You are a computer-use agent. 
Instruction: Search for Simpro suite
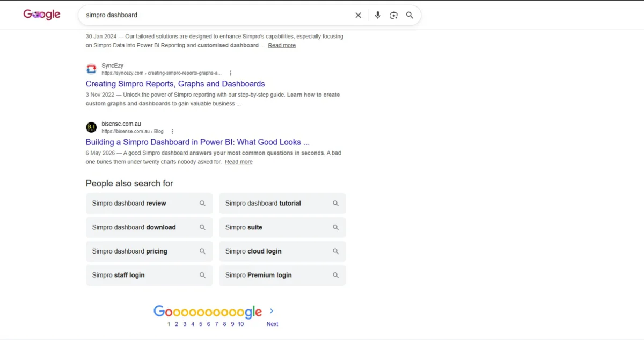[x=282, y=227]
